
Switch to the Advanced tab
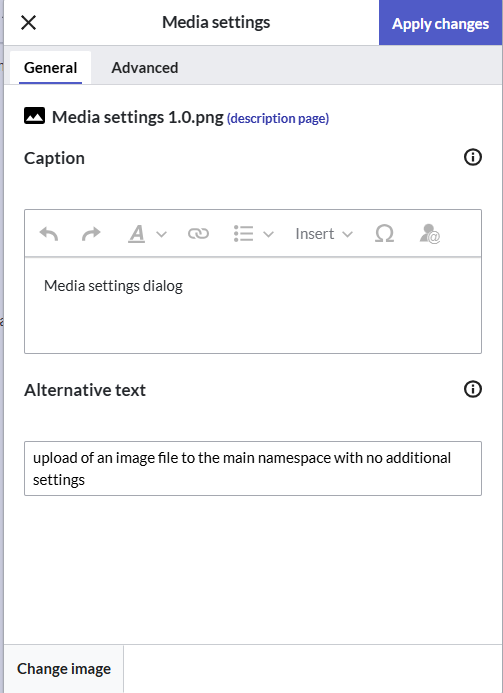[x=145, y=68]
